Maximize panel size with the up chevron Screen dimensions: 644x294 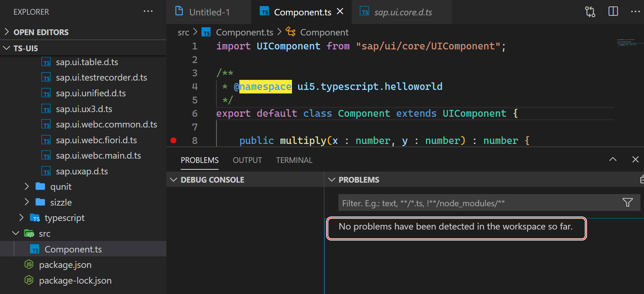(x=613, y=159)
